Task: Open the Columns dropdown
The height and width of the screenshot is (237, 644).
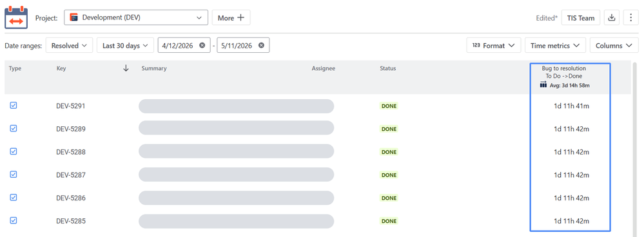Action: 614,46
